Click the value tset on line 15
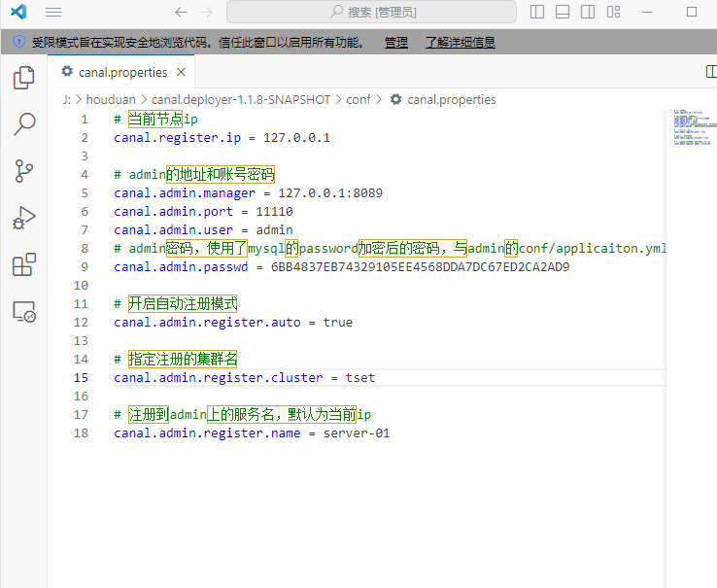Screen dimensions: 717x588 359,377
